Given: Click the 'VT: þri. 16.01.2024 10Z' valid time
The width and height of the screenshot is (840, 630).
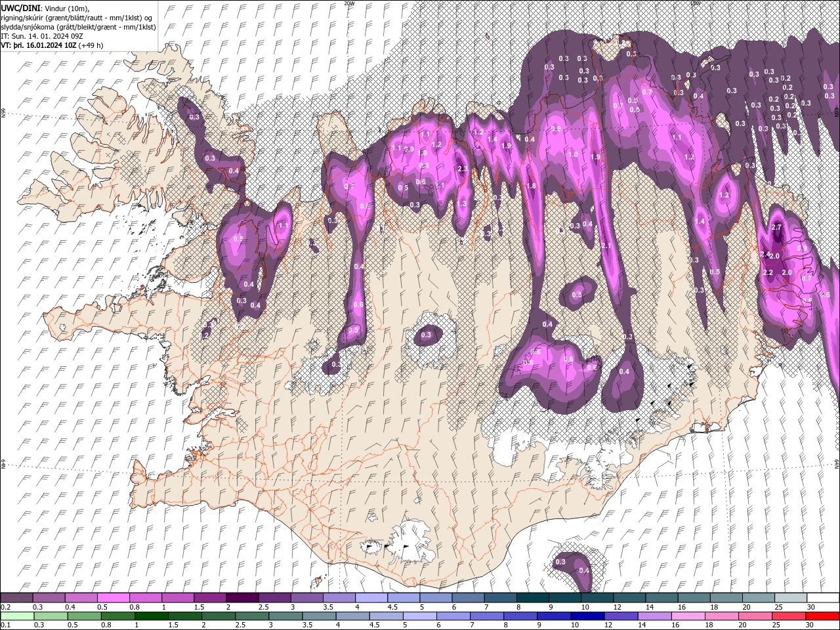Looking at the screenshot, I should 39,45.
